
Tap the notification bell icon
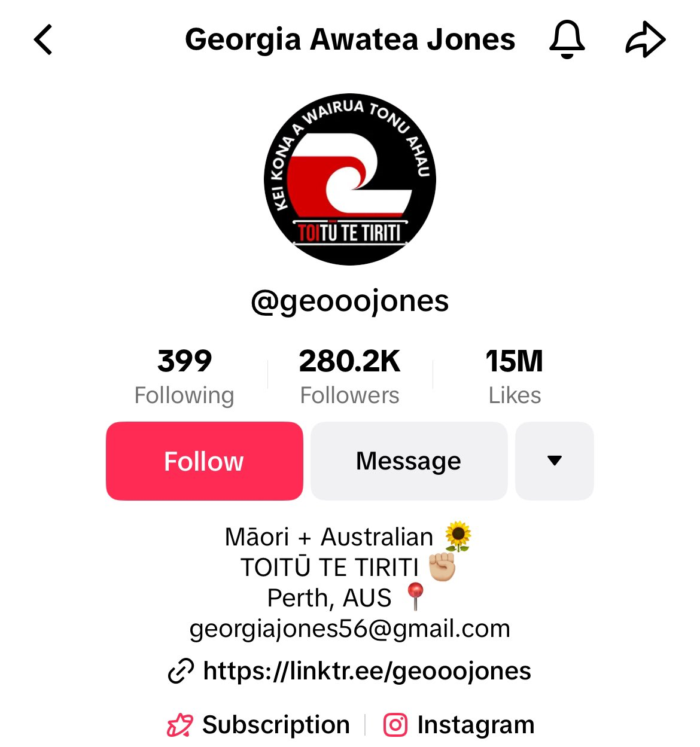(x=567, y=39)
